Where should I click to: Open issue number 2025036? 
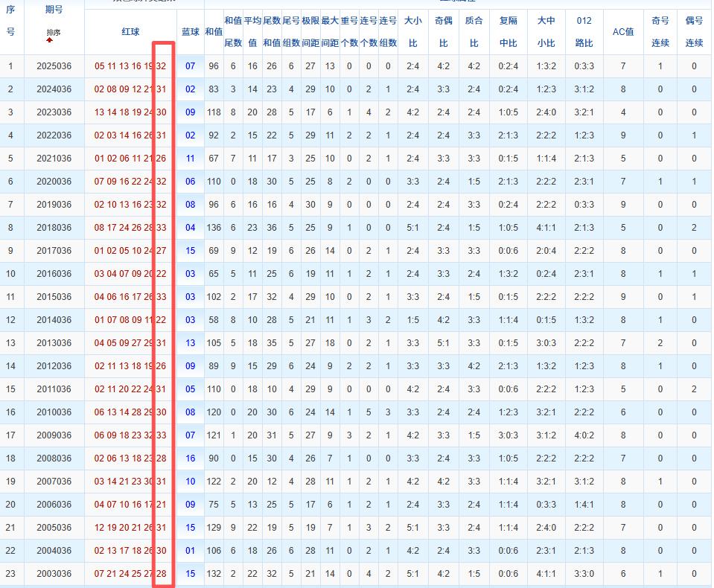pyautogui.click(x=54, y=66)
